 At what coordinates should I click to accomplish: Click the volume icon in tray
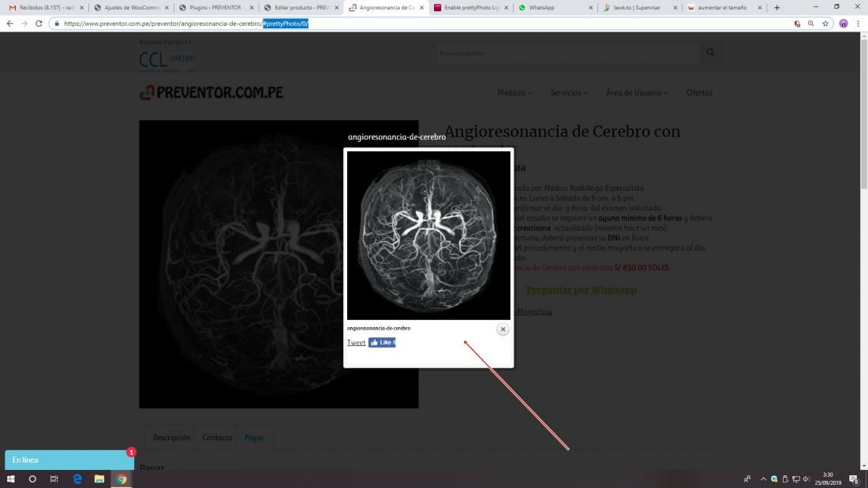(806, 479)
